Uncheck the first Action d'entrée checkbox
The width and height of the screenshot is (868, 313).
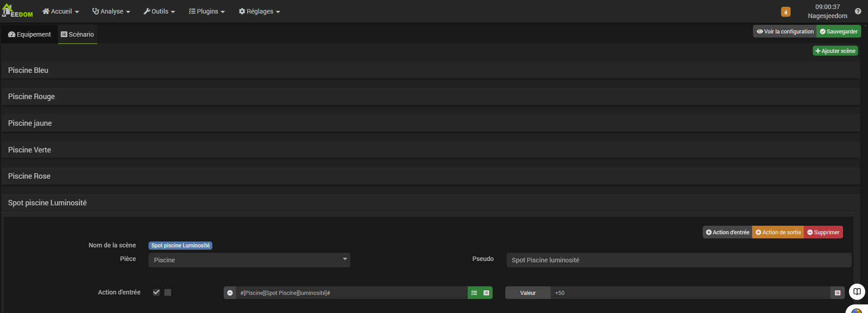pos(156,293)
